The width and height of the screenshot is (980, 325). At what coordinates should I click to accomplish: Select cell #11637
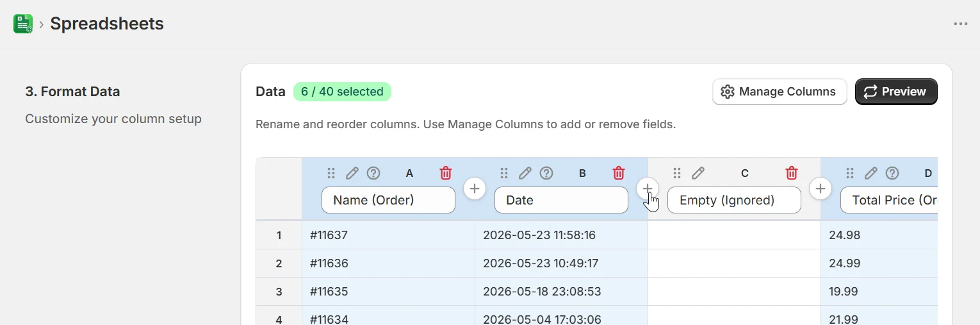pyautogui.click(x=388, y=235)
